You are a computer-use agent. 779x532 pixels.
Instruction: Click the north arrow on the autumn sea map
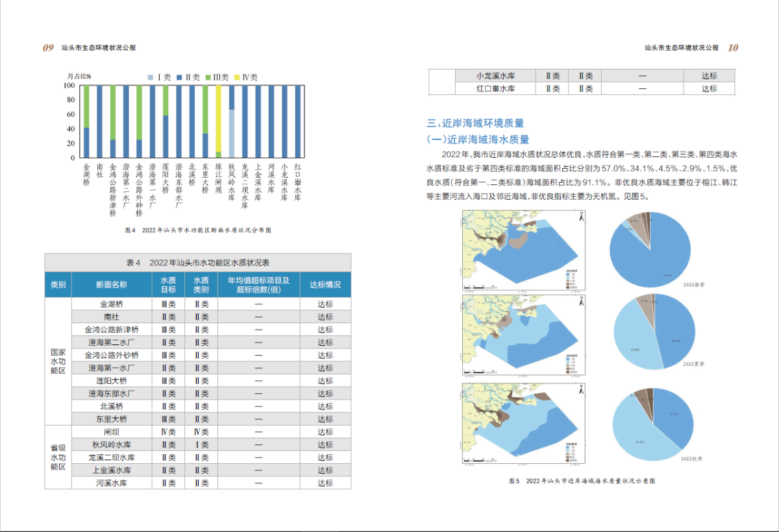582,388
